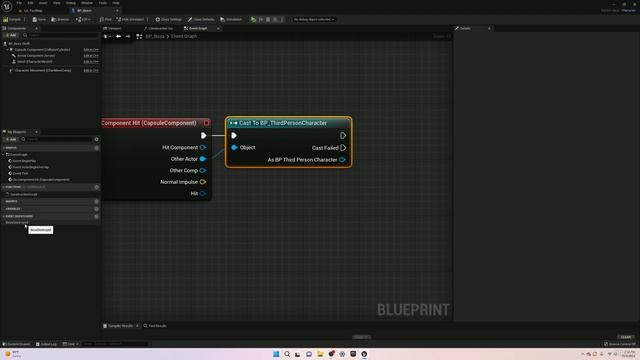Open Class Defaults
Screen dimensions: 640x360
(x=201, y=19)
